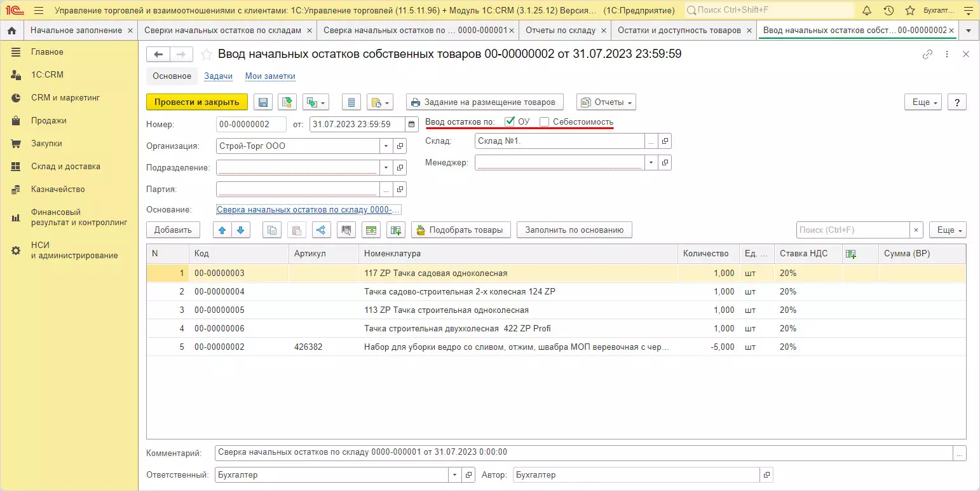The width and height of the screenshot is (980, 491).
Task: Open calendar picker next to date field
Action: tap(412, 125)
